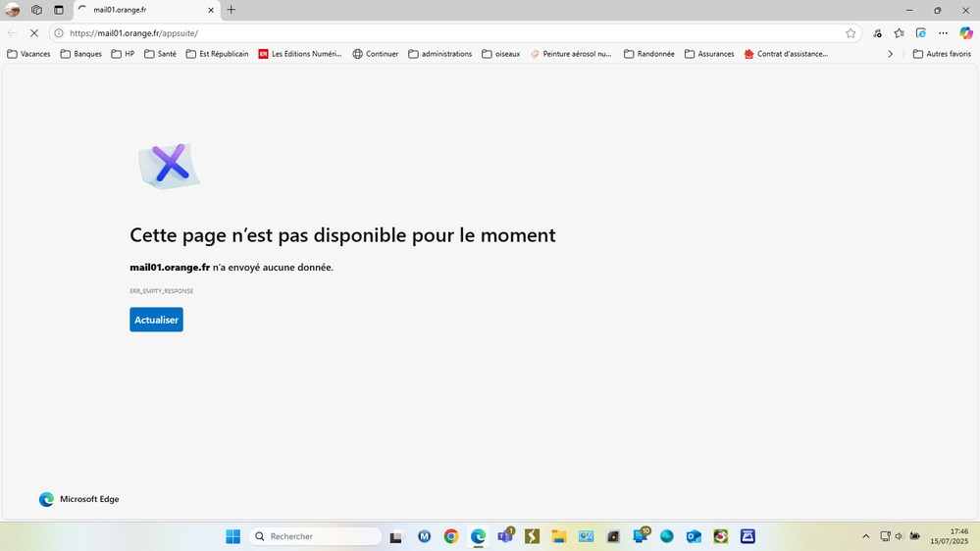
Task: Click the battery icon in the system tray
Action: pyautogui.click(x=915, y=536)
